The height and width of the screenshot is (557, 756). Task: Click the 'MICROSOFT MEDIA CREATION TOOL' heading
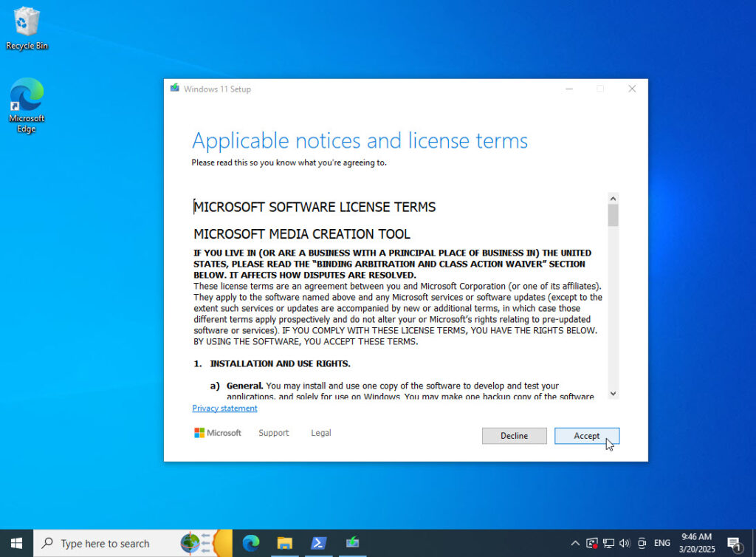tap(302, 234)
